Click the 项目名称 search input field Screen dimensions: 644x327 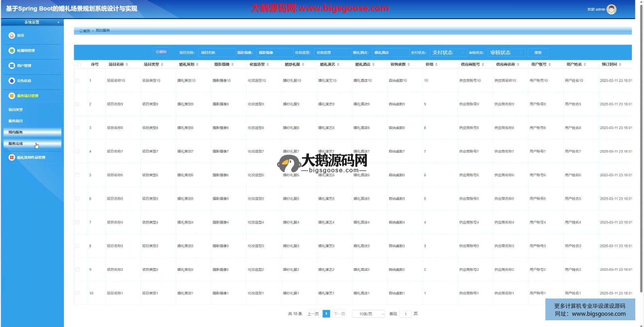point(217,53)
